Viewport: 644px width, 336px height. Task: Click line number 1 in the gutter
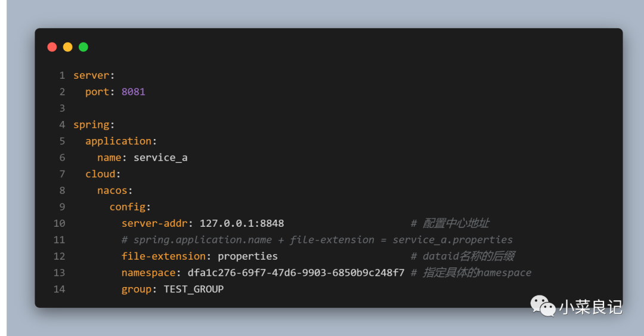[62, 75]
